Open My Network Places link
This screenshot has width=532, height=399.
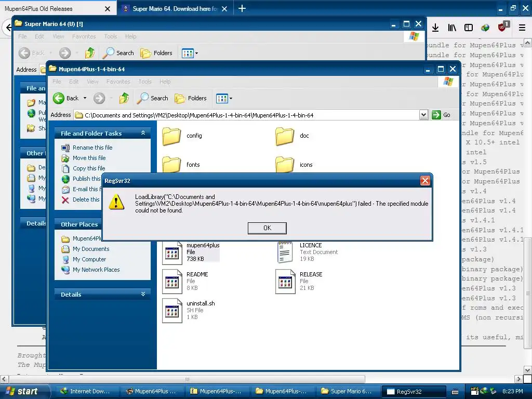click(96, 270)
